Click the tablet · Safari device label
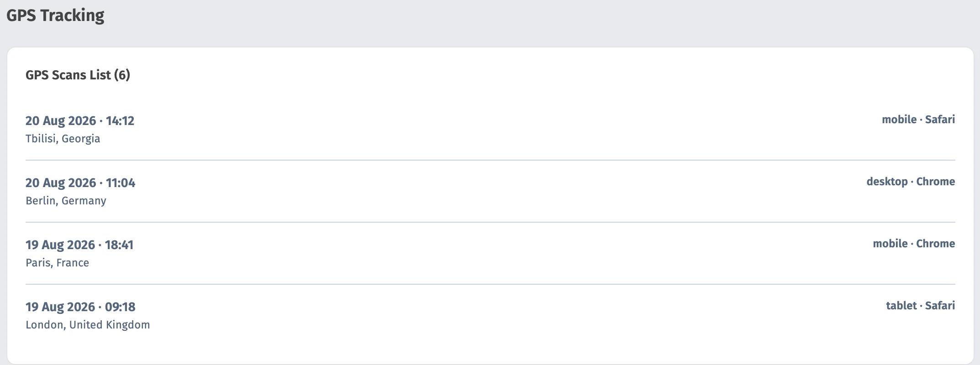The height and width of the screenshot is (365, 980). point(920,306)
